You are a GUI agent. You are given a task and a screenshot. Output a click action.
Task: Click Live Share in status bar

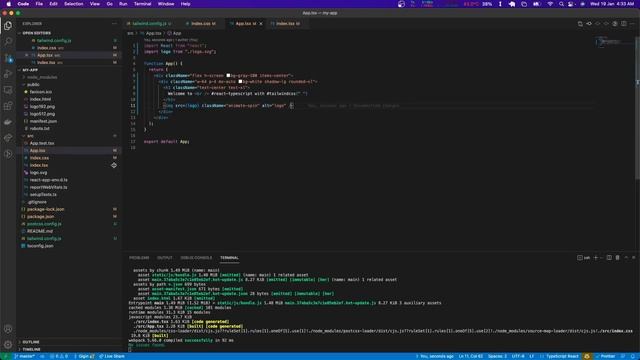click(x=112, y=356)
